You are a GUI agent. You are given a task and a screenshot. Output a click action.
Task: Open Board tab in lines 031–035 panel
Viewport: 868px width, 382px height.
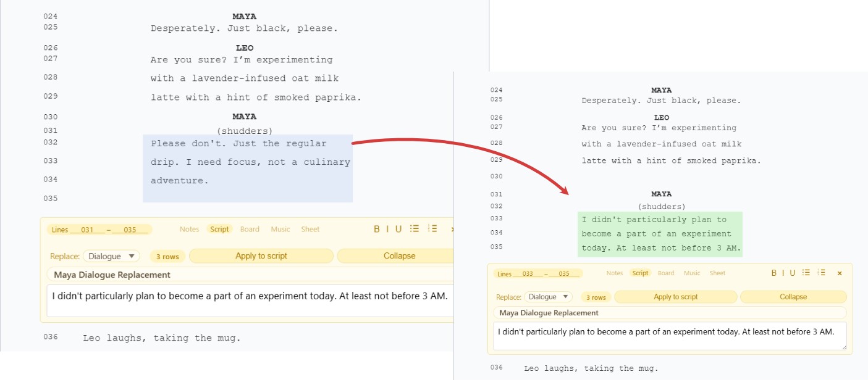pos(250,229)
